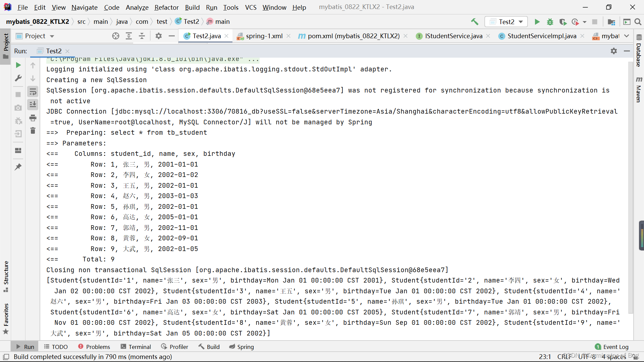Rerun Test2 from Run panel sidebar
The image size is (644, 362).
(x=18, y=65)
